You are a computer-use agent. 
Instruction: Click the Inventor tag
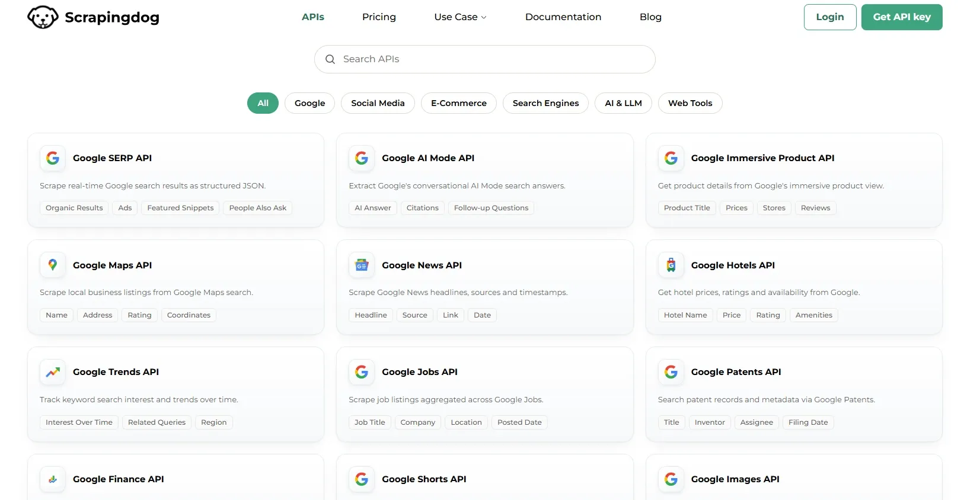[x=710, y=422]
